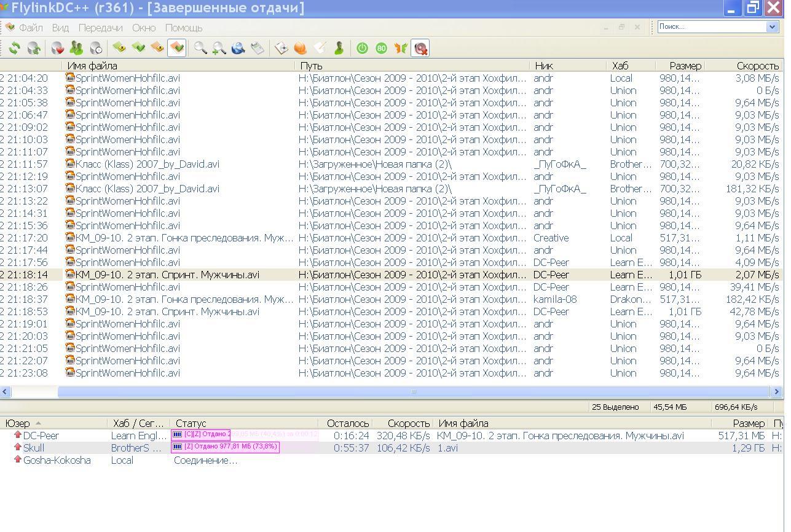Click the butterfly toolbar icon

(401, 48)
